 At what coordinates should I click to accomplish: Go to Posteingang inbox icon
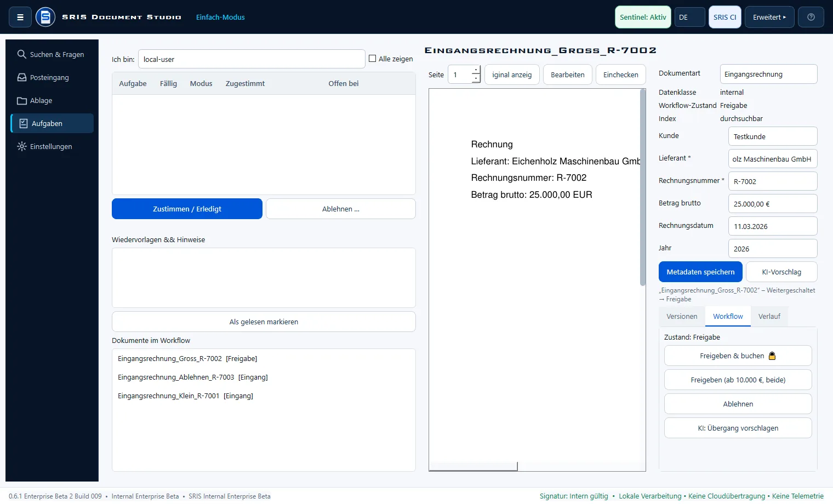(22, 77)
